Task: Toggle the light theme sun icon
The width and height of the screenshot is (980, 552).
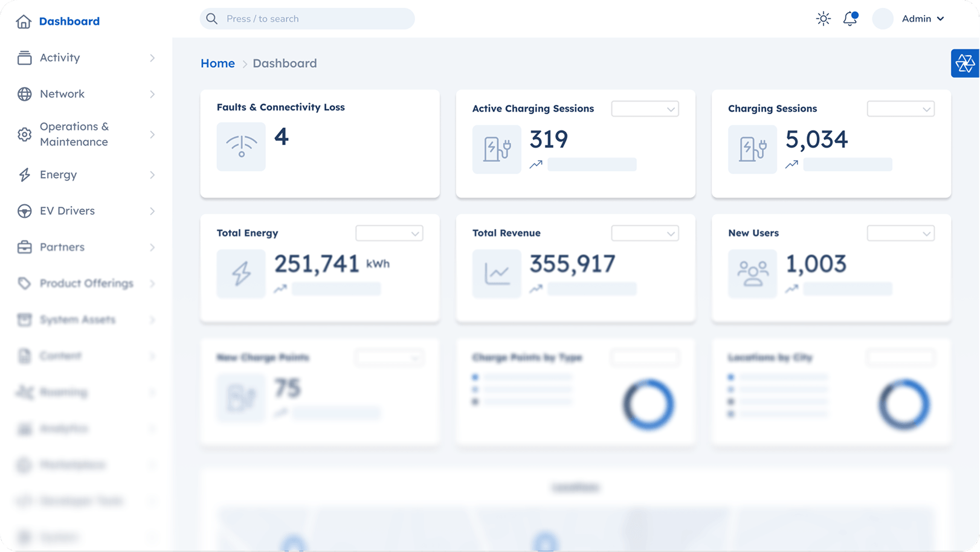Action: click(x=824, y=19)
